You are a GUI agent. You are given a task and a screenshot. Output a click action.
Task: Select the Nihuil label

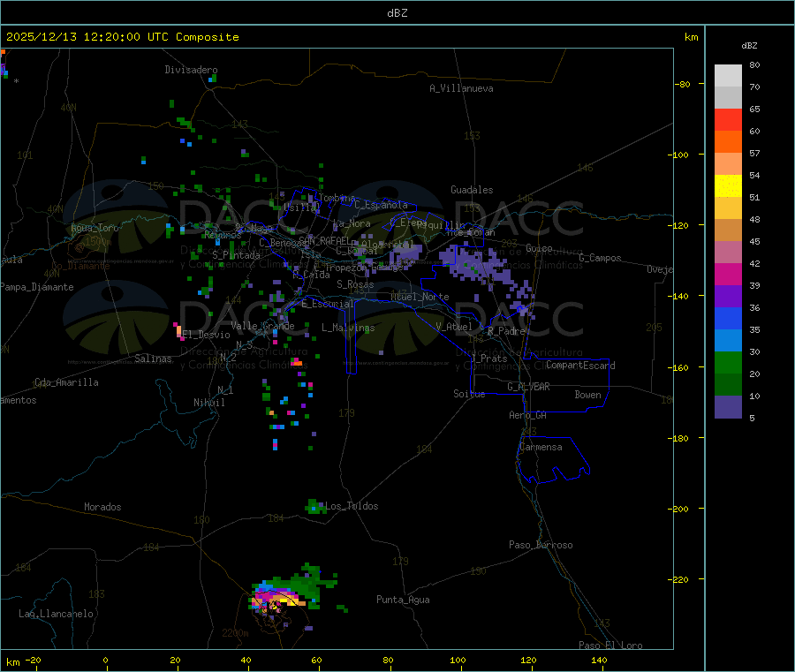(209, 403)
